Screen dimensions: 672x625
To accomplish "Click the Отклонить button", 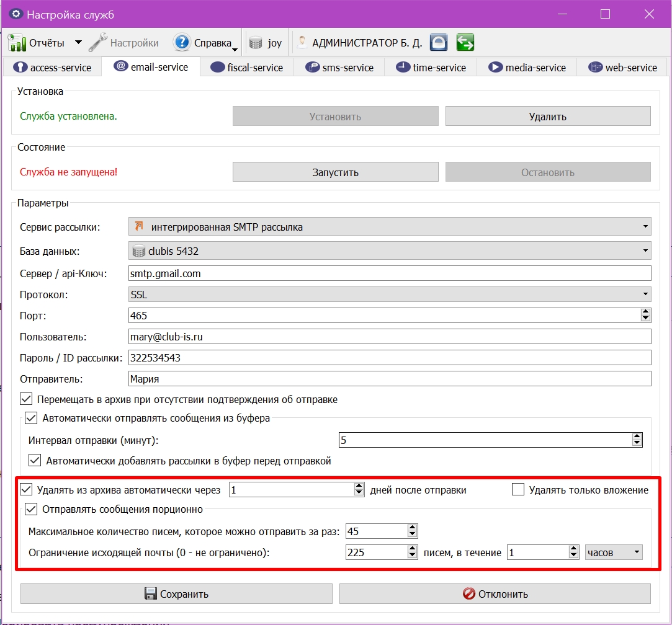I will [x=495, y=594].
